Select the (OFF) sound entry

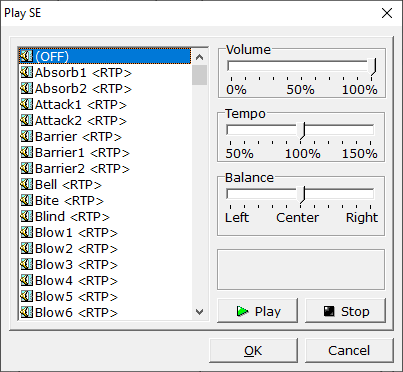pyautogui.click(x=105, y=56)
